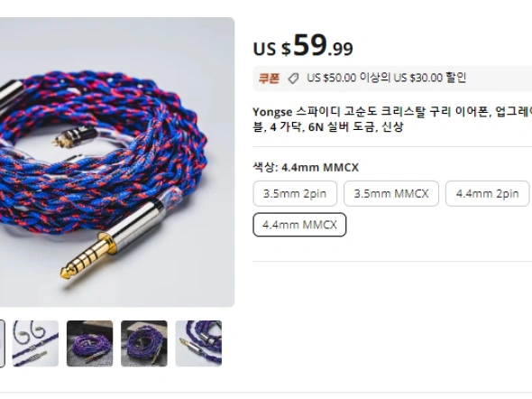
Task: Select the partially visible first thumbnail
Action: coord(2,343)
